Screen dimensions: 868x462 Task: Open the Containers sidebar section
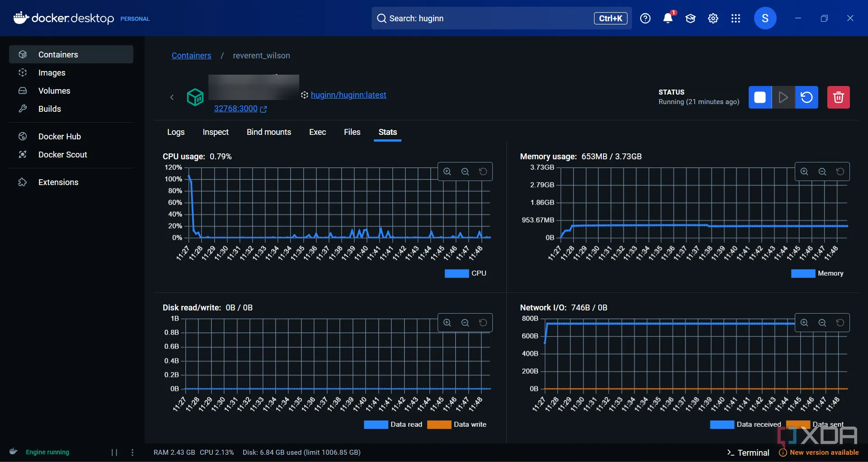click(x=71, y=54)
